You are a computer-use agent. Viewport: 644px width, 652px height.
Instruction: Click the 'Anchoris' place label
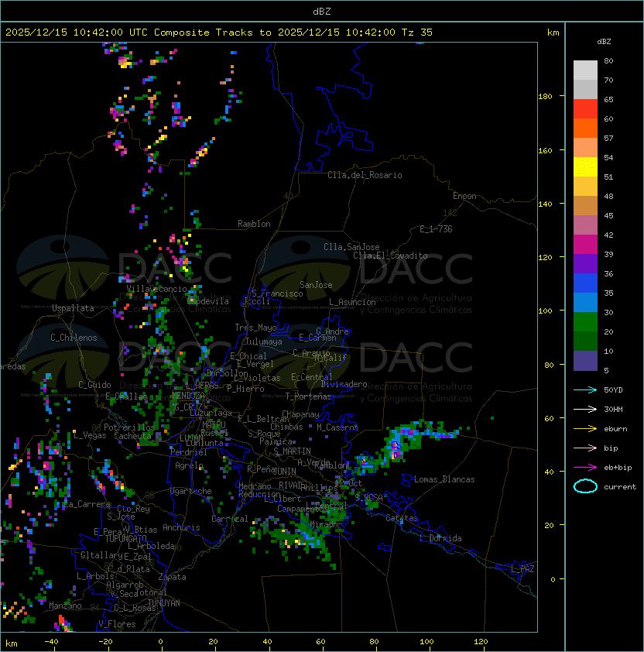[x=181, y=527]
